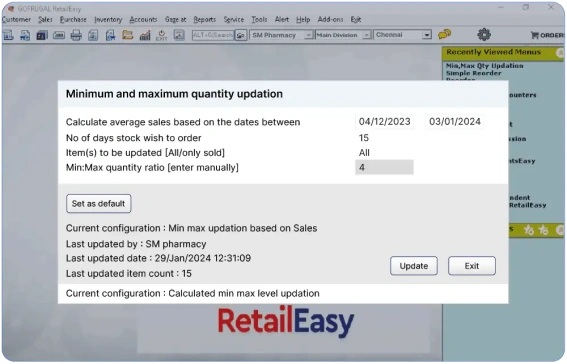Expand the Chennai location dropdown
This screenshot has width=567, height=364.
click(427, 35)
